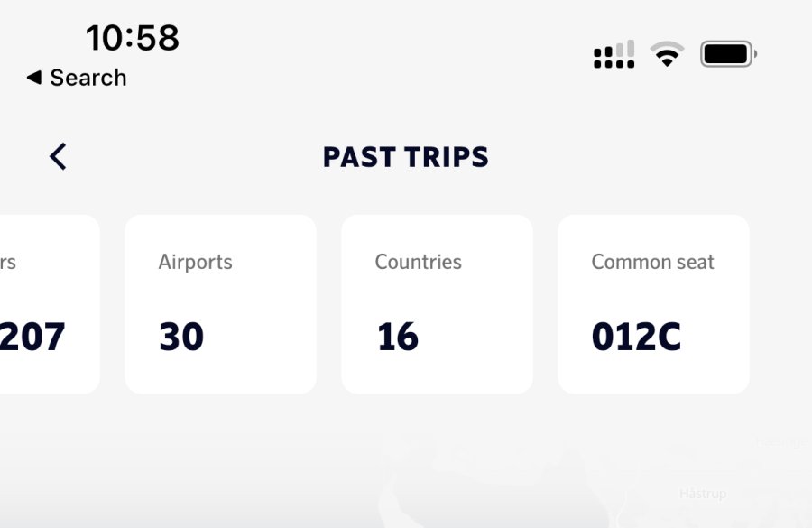Tap the Wi-Fi status icon
The height and width of the screenshot is (528, 812).
click(x=668, y=55)
